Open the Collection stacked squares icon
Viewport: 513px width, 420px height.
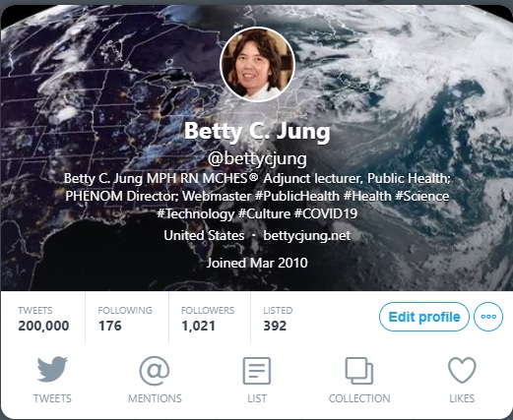click(359, 371)
